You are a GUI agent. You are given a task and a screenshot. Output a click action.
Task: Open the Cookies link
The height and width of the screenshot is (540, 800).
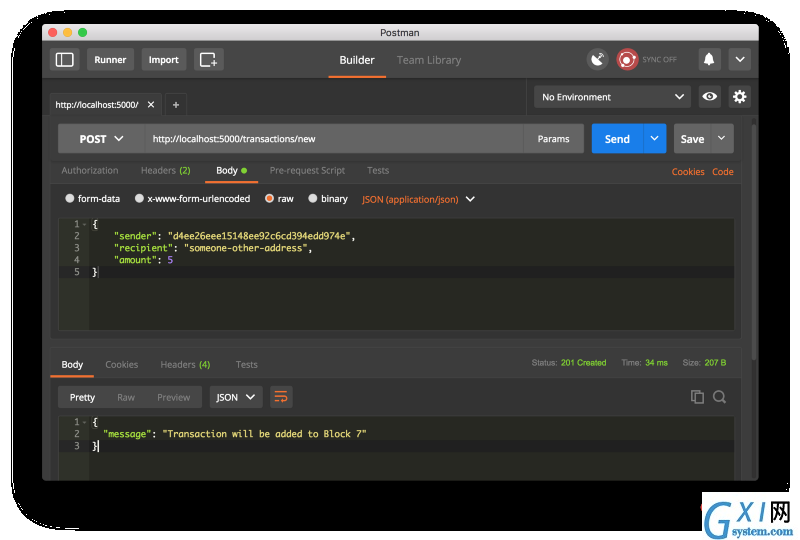point(688,171)
